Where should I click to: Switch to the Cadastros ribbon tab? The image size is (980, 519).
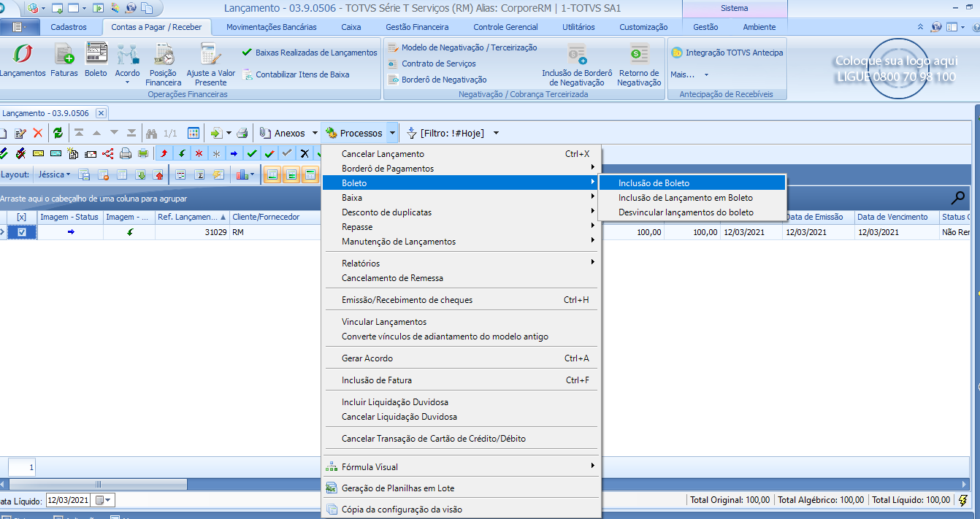pos(69,27)
